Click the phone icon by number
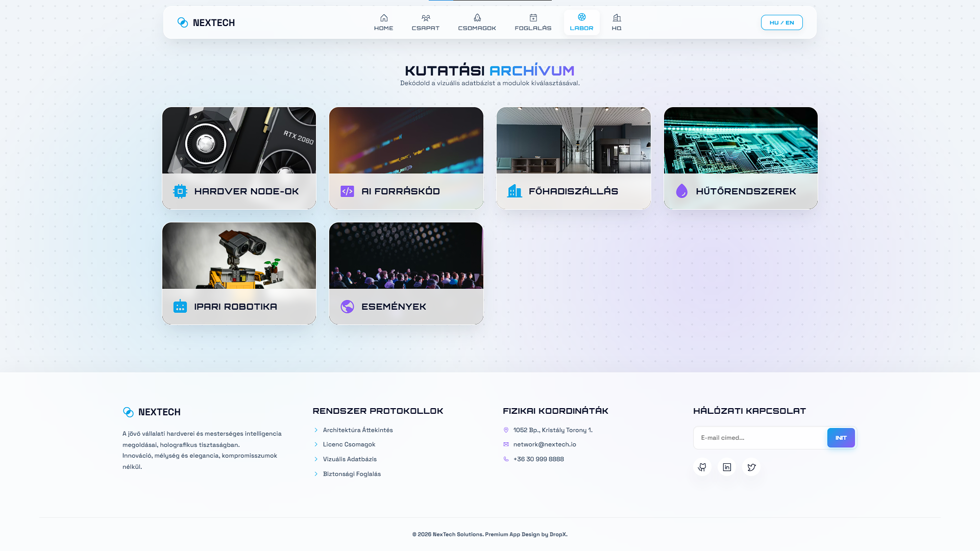 [x=506, y=459]
